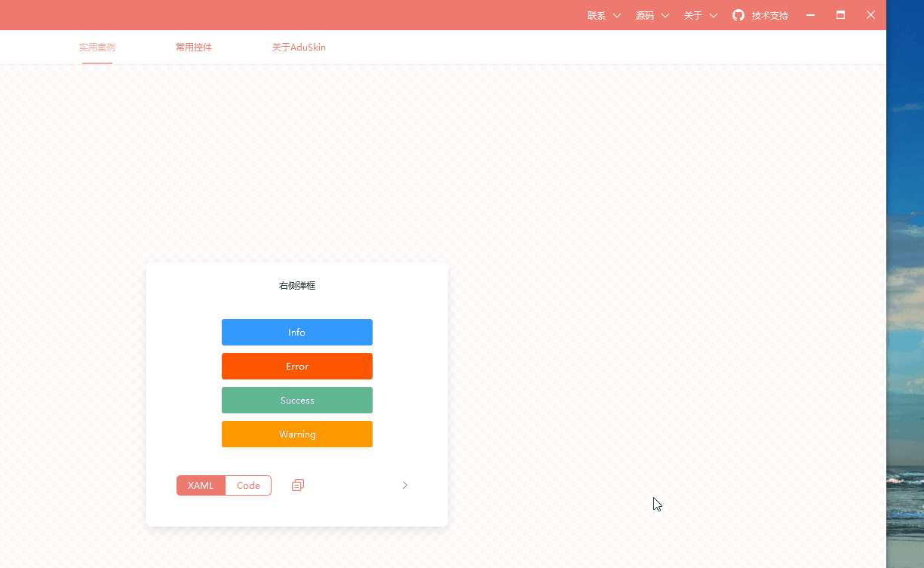Click the orange Error button
924x568 pixels.
point(296,366)
